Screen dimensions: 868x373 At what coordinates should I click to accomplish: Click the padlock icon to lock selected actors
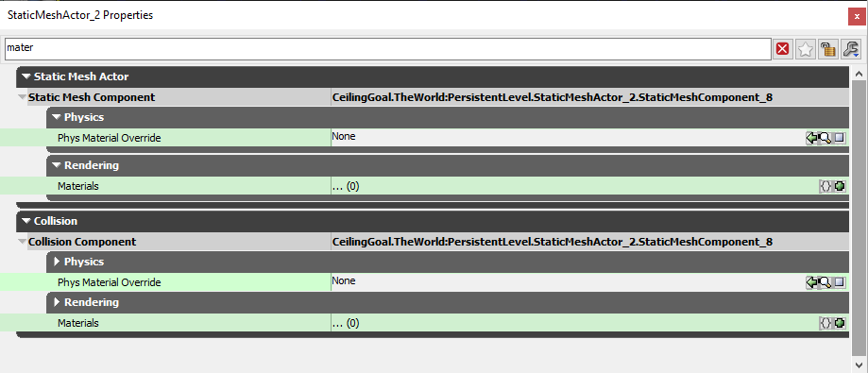click(x=827, y=49)
